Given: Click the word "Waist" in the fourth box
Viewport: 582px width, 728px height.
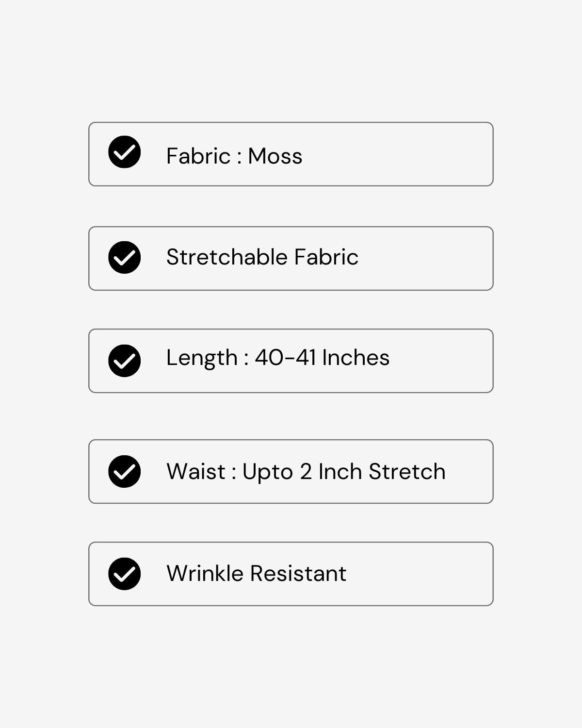Looking at the screenshot, I should [196, 471].
